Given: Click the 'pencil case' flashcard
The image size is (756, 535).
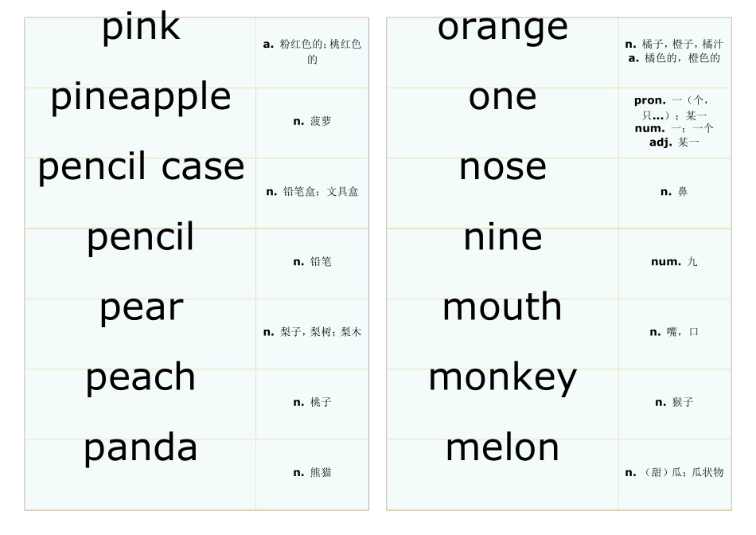Looking at the screenshot, I should 141,168.
